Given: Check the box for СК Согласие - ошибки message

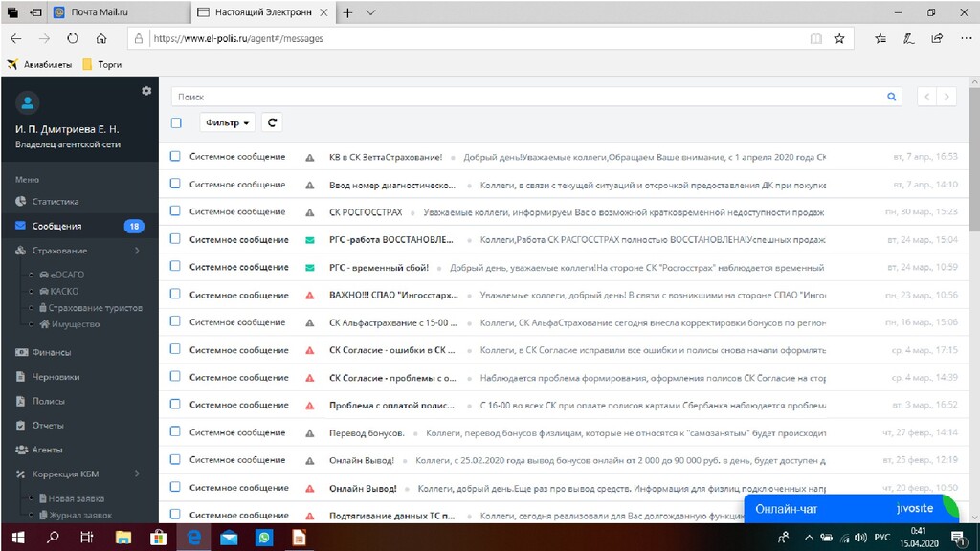Looking at the screenshot, I should tap(175, 349).
